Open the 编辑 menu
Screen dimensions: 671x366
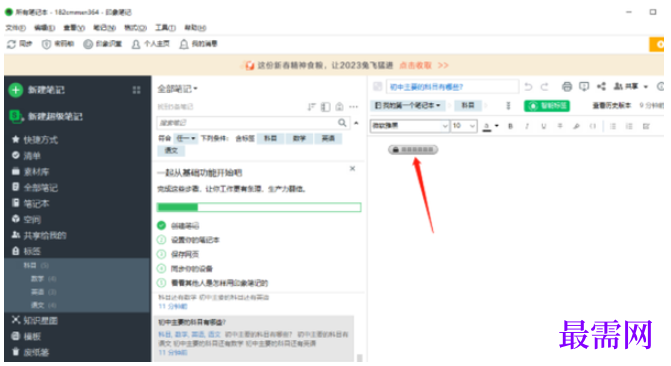pos(45,28)
